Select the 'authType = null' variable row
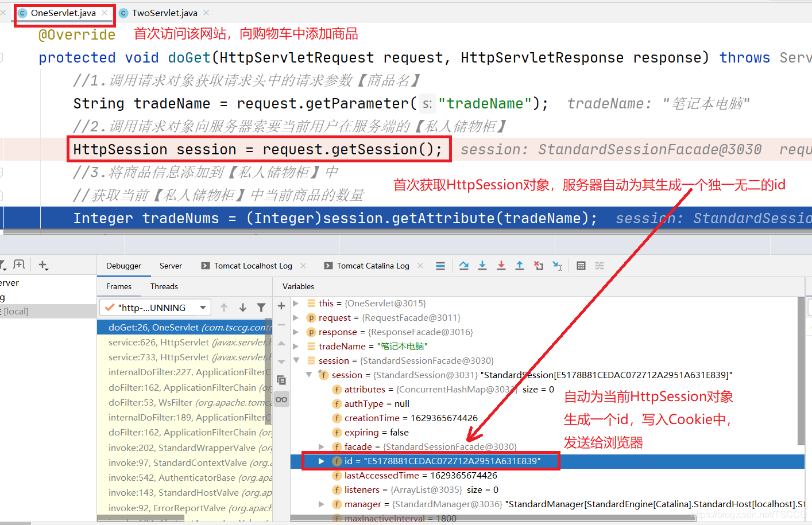 pos(544,403)
